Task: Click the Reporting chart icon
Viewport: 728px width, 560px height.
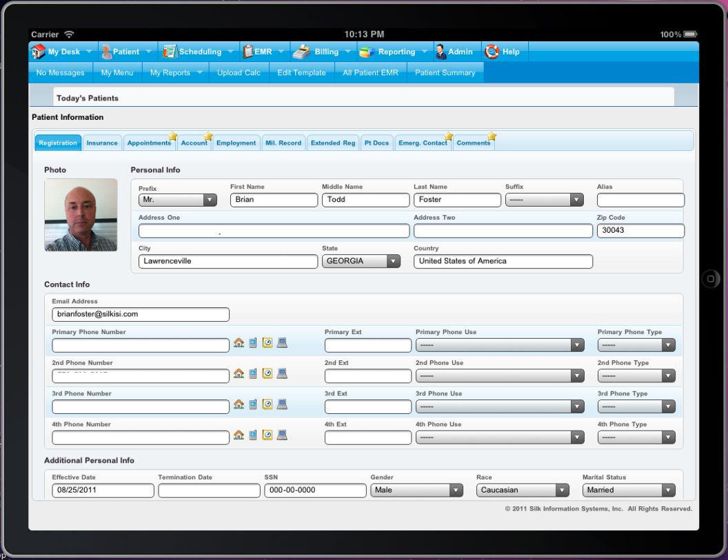Action: [x=367, y=52]
